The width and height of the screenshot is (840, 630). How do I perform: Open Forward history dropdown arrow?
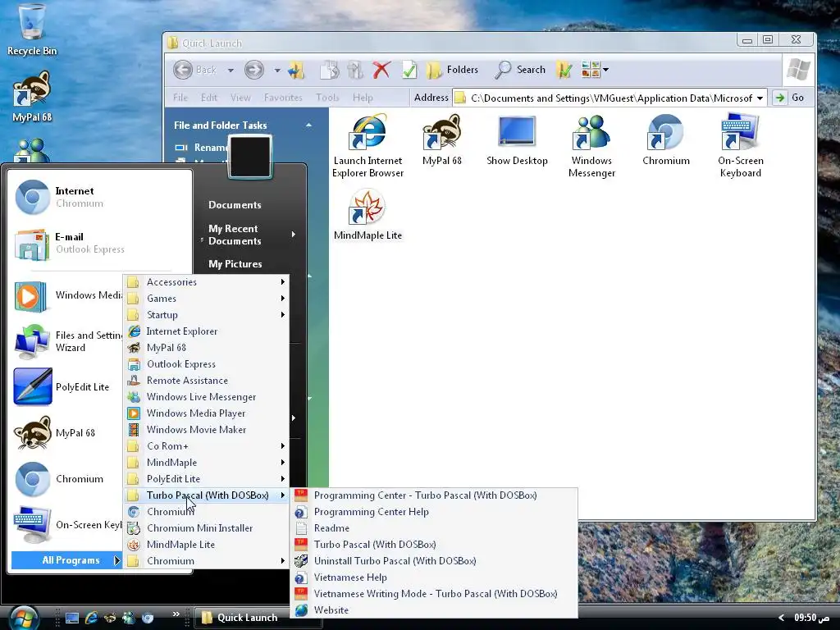click(277, 71)
